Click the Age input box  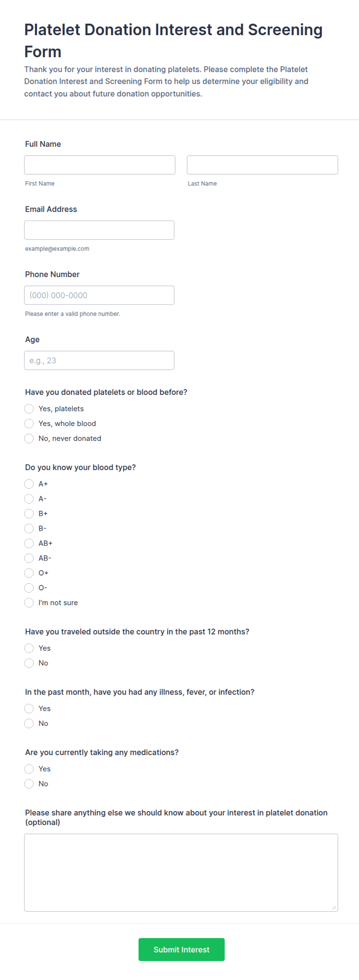99,360
